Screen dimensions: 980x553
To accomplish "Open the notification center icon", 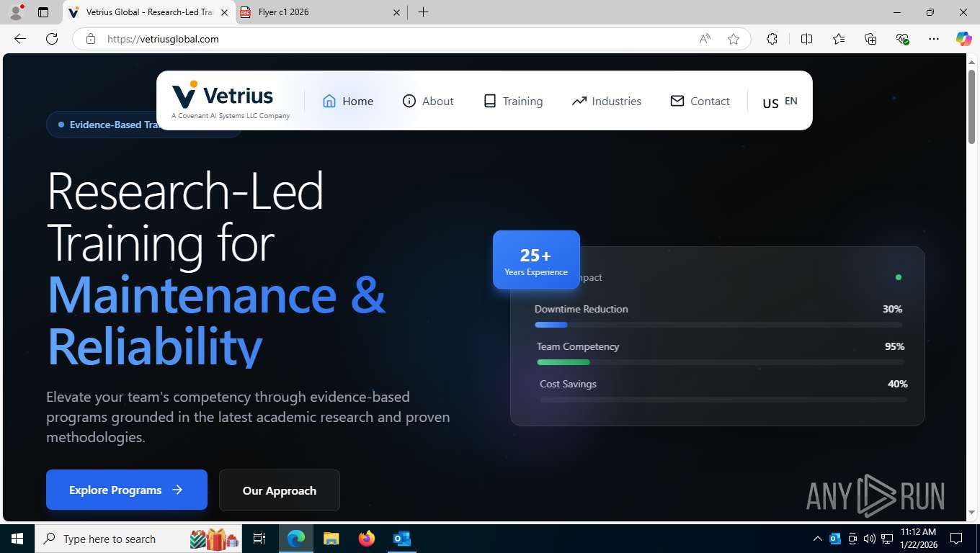I will [x=956, y=539].
